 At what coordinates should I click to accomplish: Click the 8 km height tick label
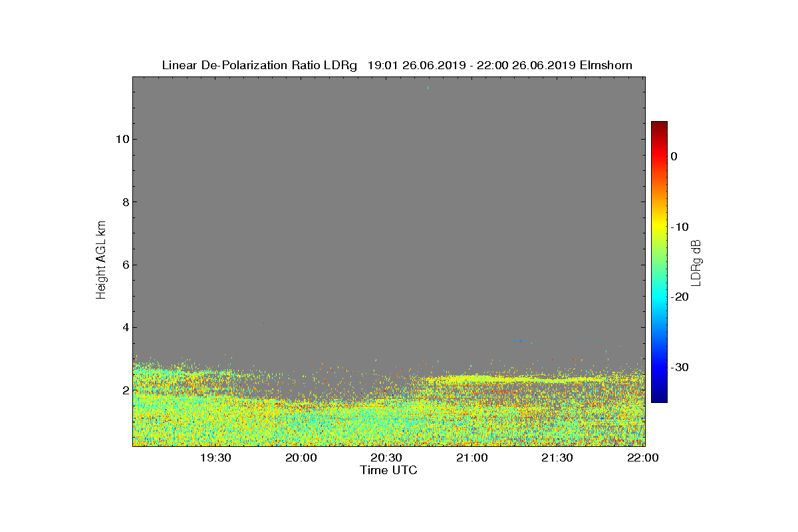click(x=125, y=201)
